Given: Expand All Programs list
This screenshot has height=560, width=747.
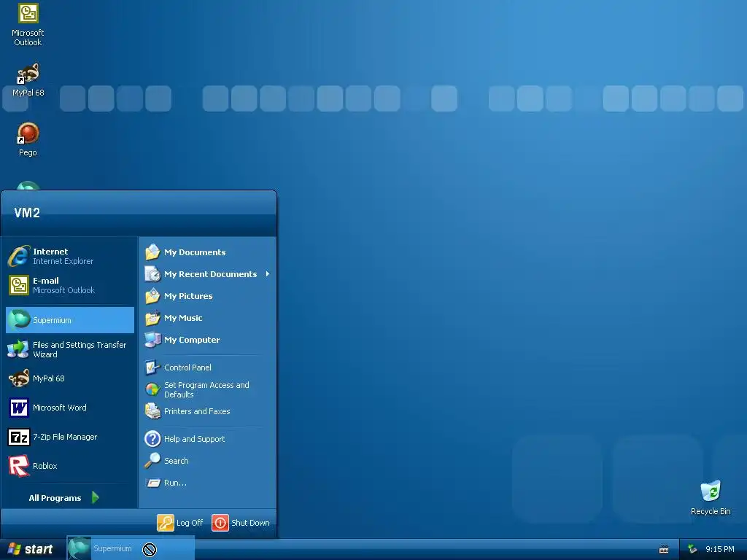Looking at the screenshot, I should [x=64, y=497].
